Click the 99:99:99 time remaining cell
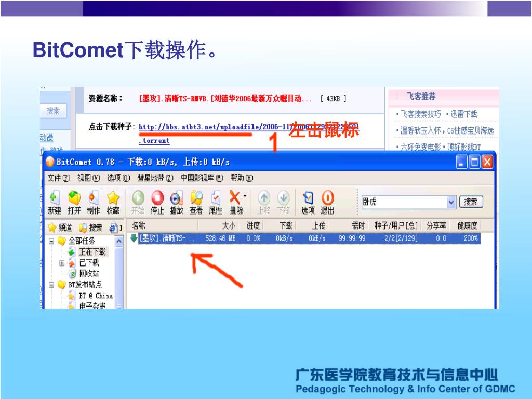532x399 pixels. pos(352,238)
